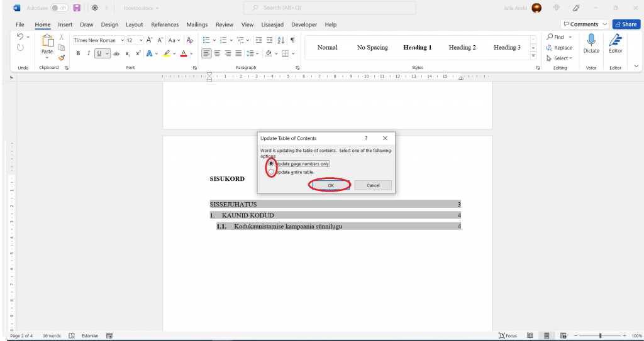Image resolution: width=644 pixels, height=341 pixels.
Task: Open the font color dropdown arrow
Action: coord(191,53)
